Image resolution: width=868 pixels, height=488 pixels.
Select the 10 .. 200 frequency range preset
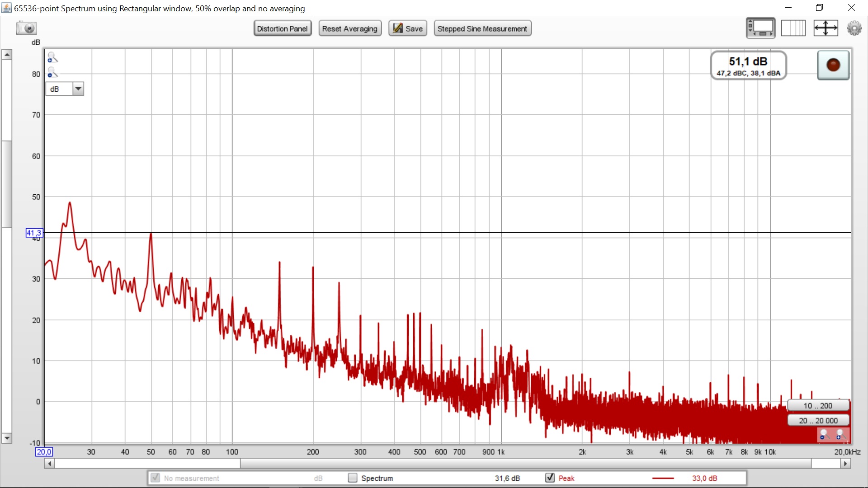point(817,406)
